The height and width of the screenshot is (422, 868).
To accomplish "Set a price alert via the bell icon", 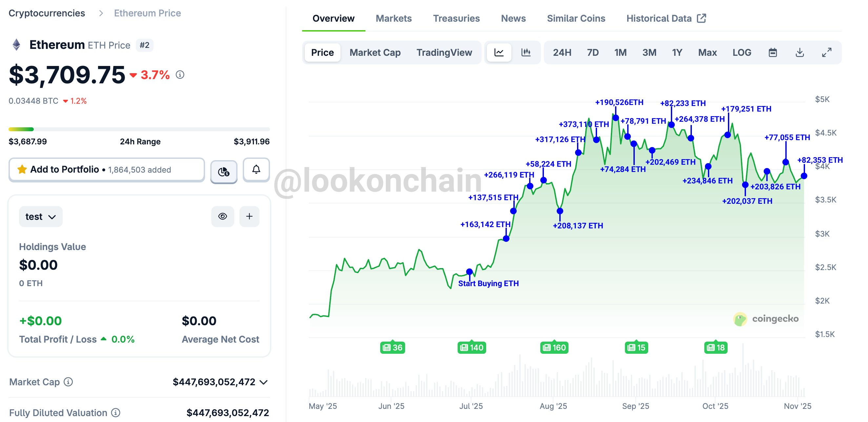I will point(256,170).
